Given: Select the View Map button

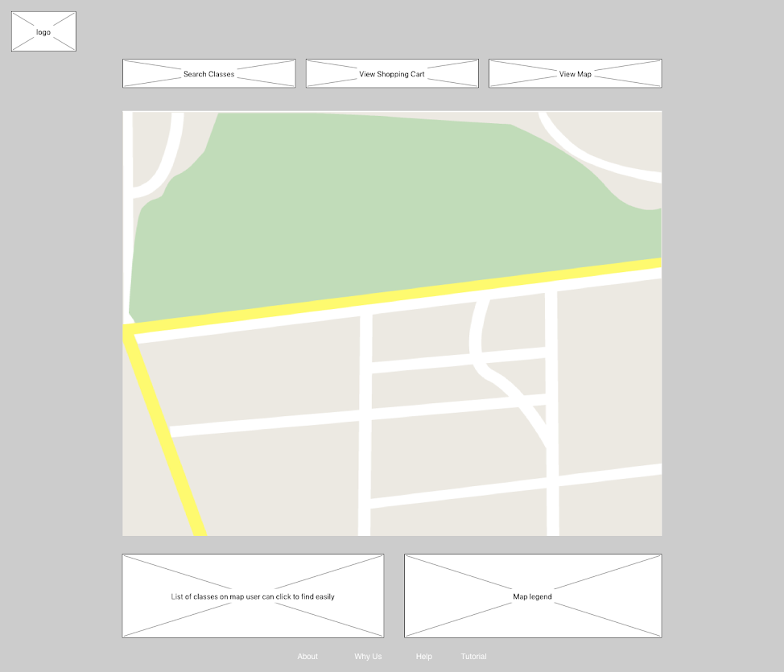Looking at the screenshot, I should [575, 73].
